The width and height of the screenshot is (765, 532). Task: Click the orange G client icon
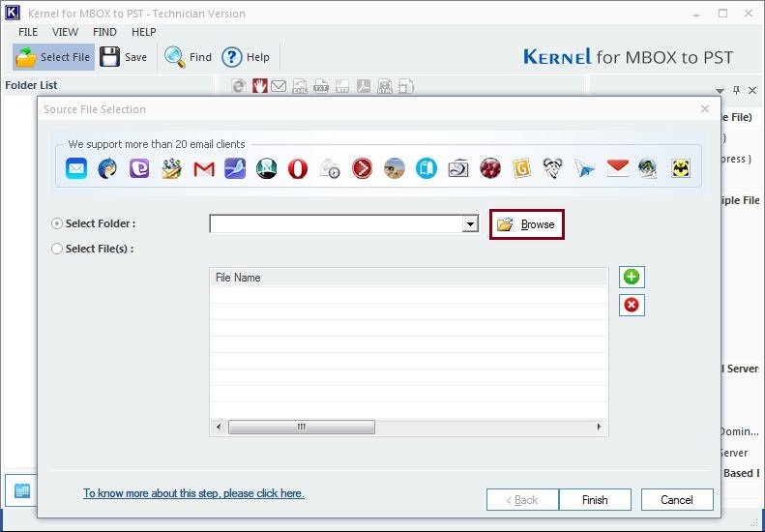click(x=521, y=169)
